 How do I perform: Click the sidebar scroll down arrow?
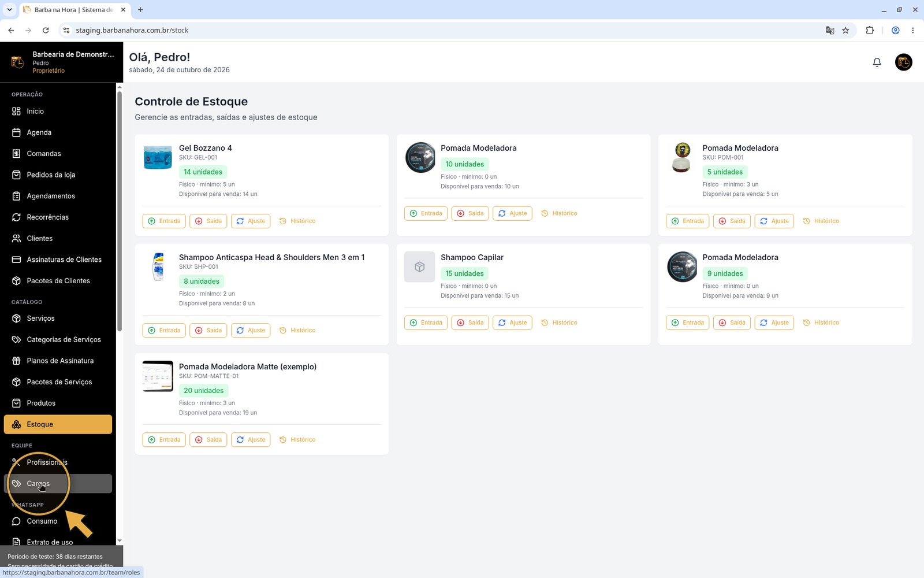[x=120, y=540]
